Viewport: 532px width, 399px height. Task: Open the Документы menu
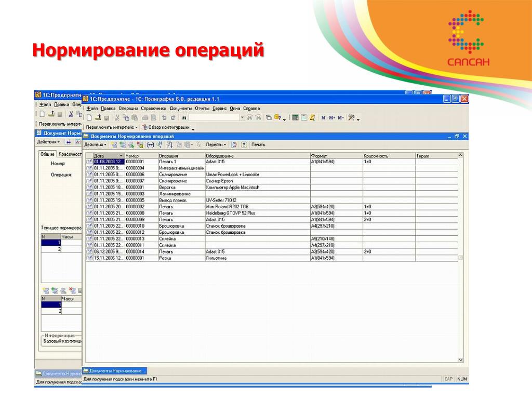(x=181, y=109)
